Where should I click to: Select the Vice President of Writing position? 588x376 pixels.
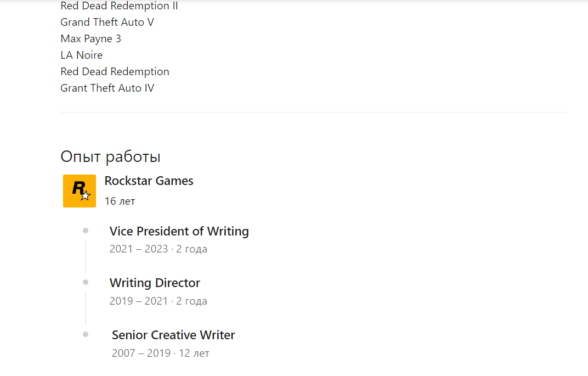179,231
